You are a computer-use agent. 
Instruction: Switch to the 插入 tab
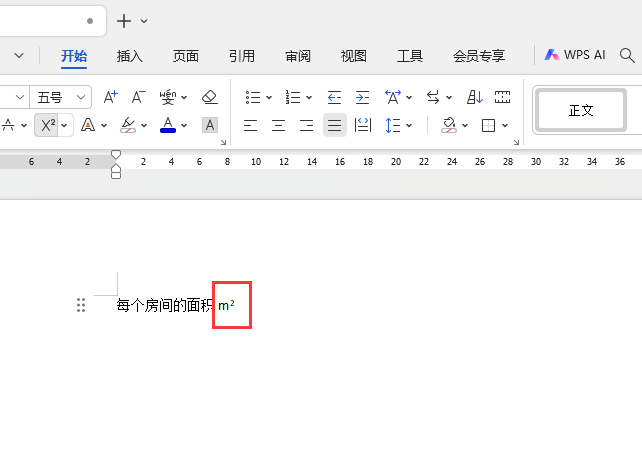point(129,56)
